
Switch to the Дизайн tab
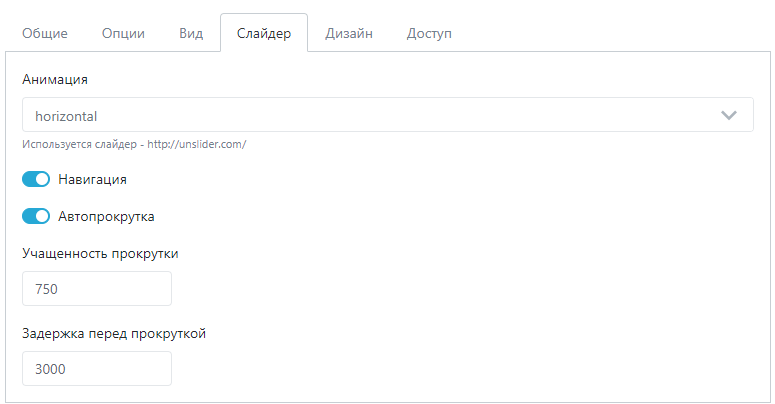pos(349,33)
